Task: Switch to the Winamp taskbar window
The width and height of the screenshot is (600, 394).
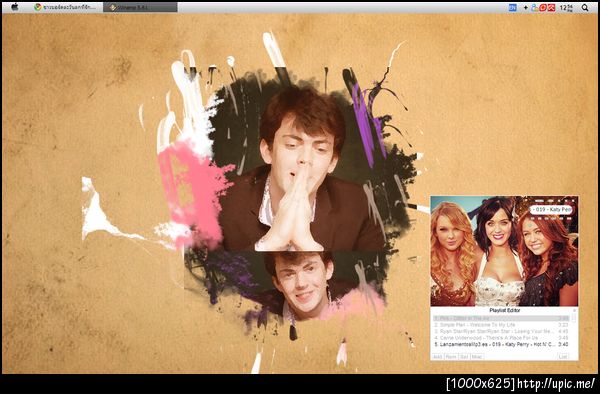Action: click(x=140, y=7)
